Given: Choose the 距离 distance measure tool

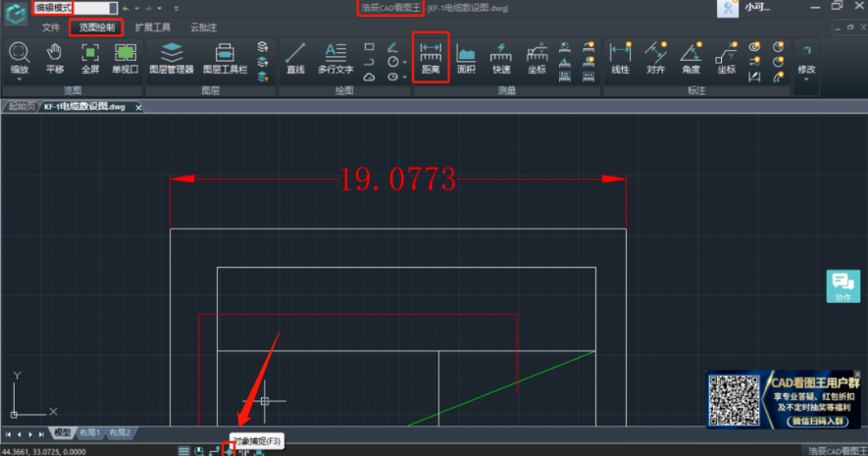Looking at the screenshot, I should pos(431,58).
